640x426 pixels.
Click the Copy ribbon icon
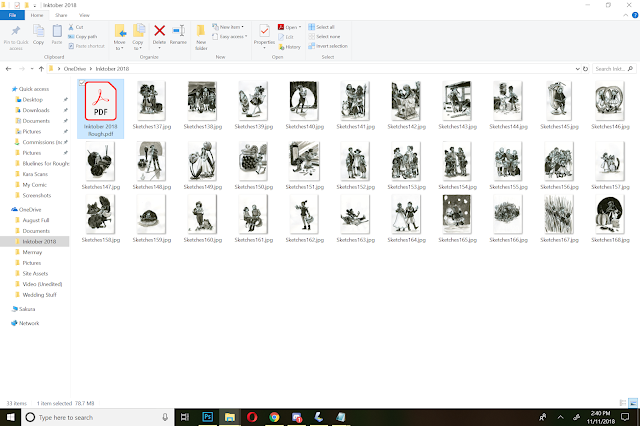38,31
